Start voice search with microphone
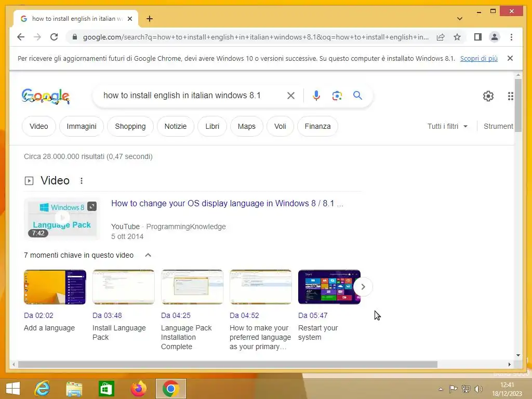532x399 pixels. point(316,96)
